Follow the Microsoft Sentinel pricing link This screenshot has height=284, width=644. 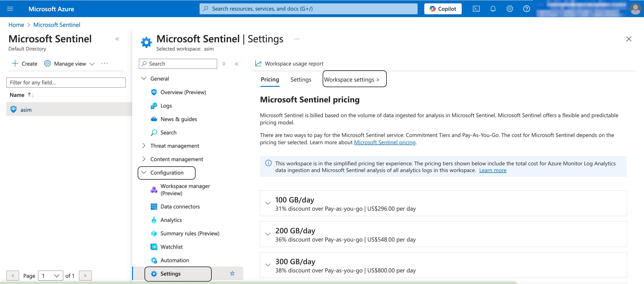coord(385,142)
